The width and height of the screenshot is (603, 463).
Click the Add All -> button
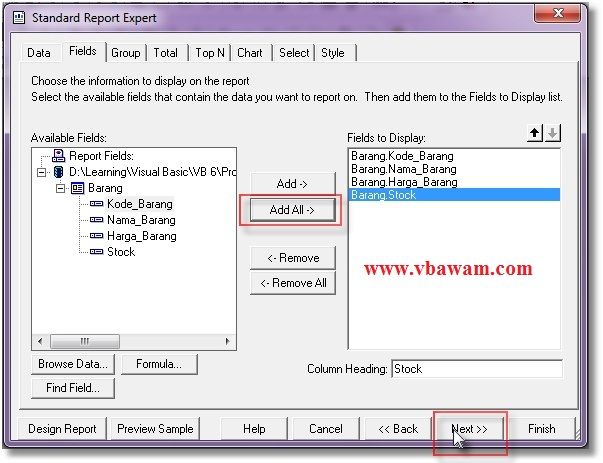point(292,210)
